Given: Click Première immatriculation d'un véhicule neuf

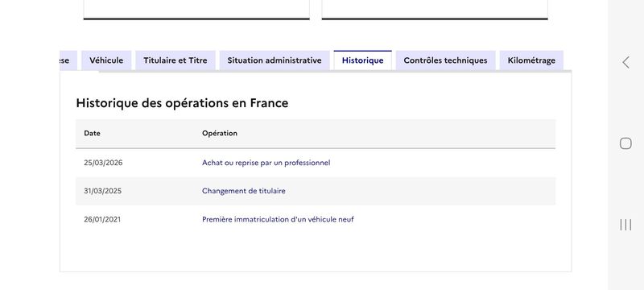Looking at the screenshot, I should click(278, 219).
